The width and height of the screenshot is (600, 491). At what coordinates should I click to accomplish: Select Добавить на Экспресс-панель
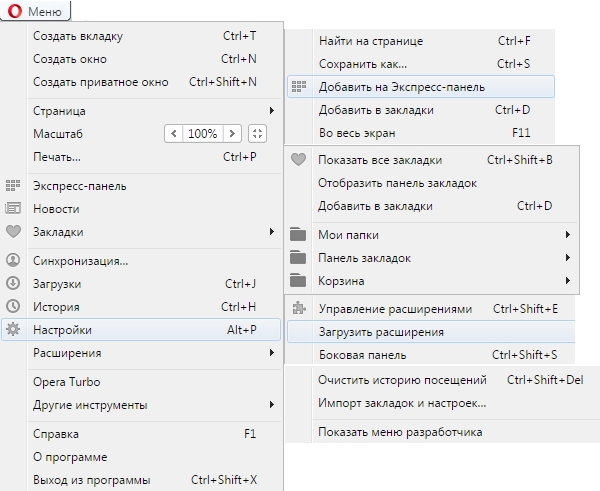click(421, 86)
